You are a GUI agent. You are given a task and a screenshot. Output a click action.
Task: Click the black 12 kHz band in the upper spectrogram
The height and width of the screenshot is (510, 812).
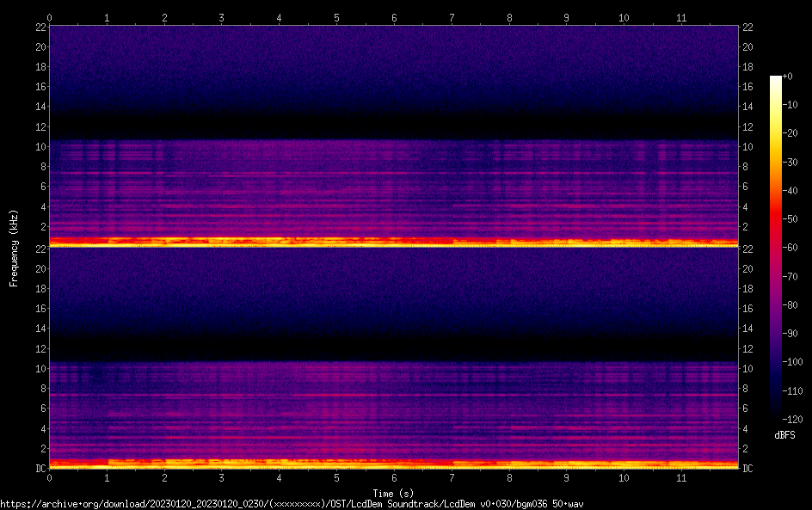click(394, 126)
